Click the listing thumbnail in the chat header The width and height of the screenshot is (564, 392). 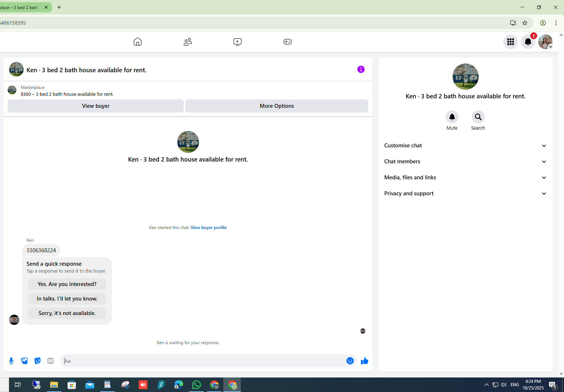click(16, 69)
